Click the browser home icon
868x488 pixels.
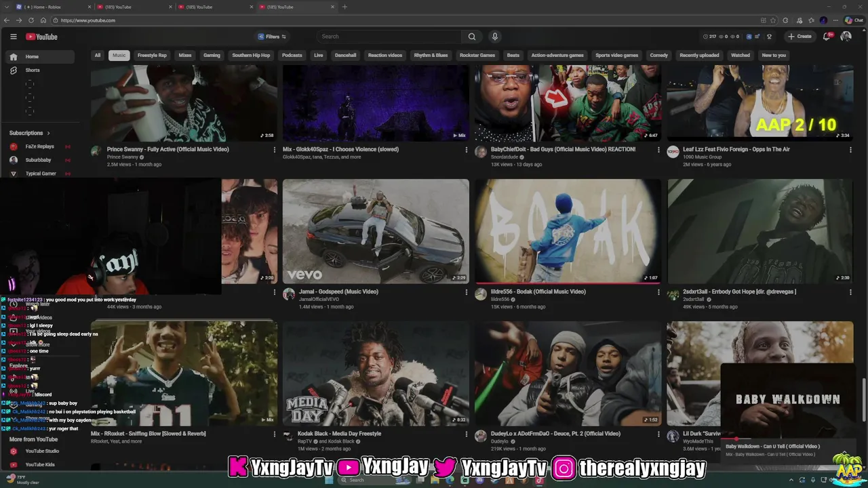pos(43,20)
